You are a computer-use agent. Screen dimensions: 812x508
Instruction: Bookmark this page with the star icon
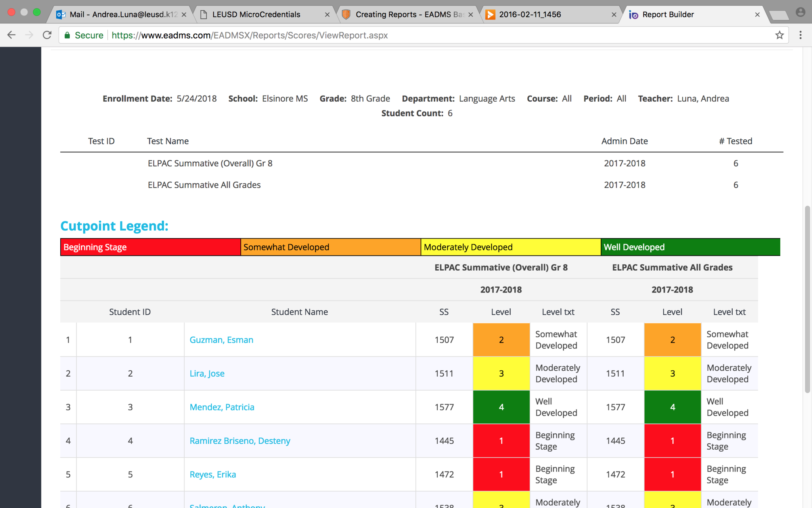tap(779, 35)
